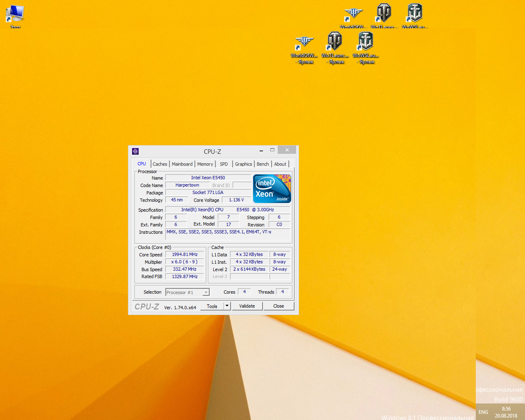The height and width of the screenshot is (420, 525).
Task: Open the Caches tab
Action: pos(160,164)
